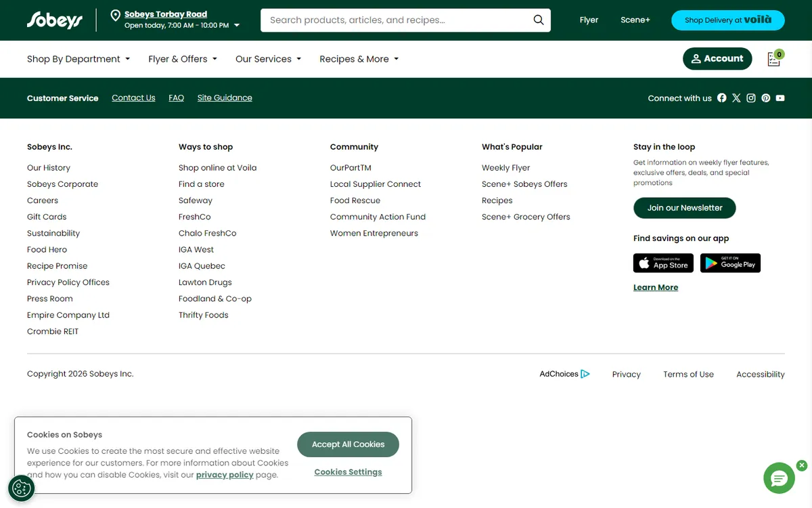The height and width of the screenshot is (508, 812).
Task: Open store hours dropdown arrow
Action: 237,26
